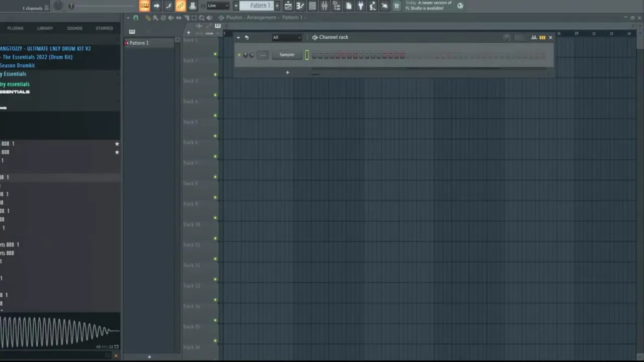This screenshot has height=362, width=644.
Task: Open the shop cart icon
Action: [396, 6]
